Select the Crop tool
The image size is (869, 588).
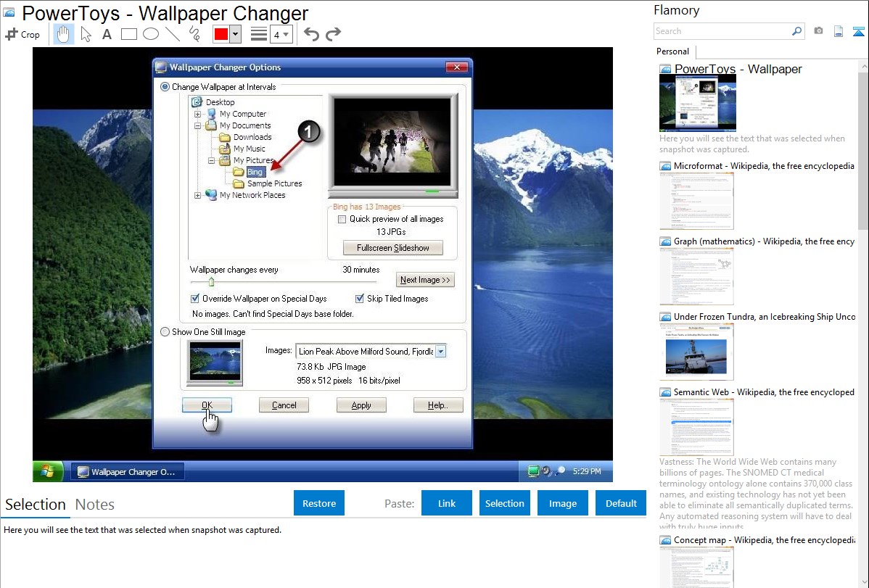pyautogui.click(x=22, y=34)
